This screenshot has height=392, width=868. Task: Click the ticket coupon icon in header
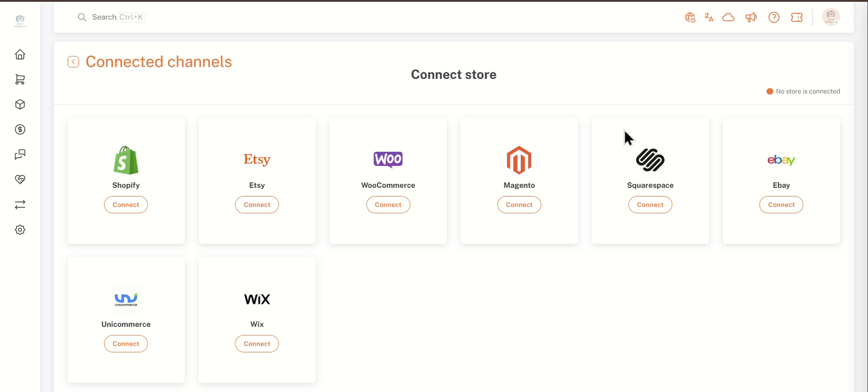797,17
